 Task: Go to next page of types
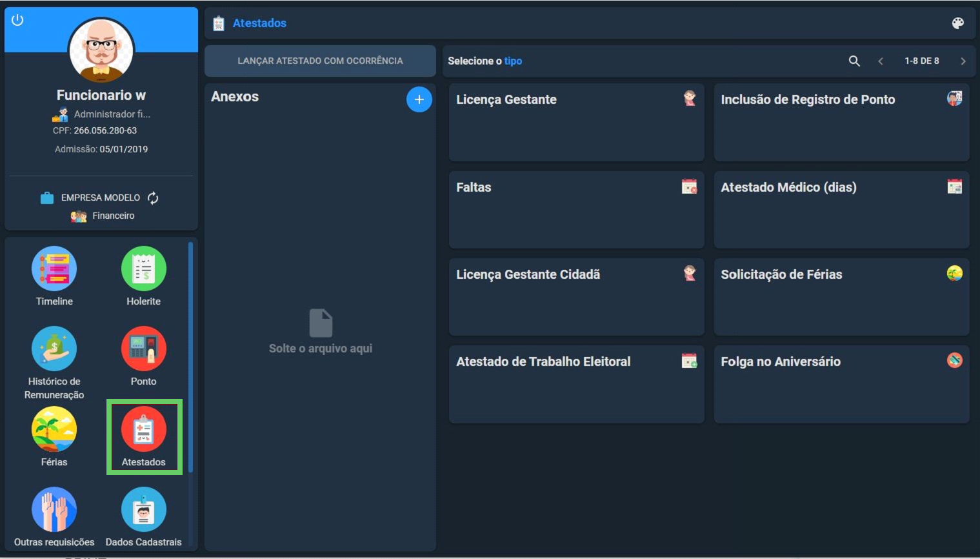click(x=963, y=61)
